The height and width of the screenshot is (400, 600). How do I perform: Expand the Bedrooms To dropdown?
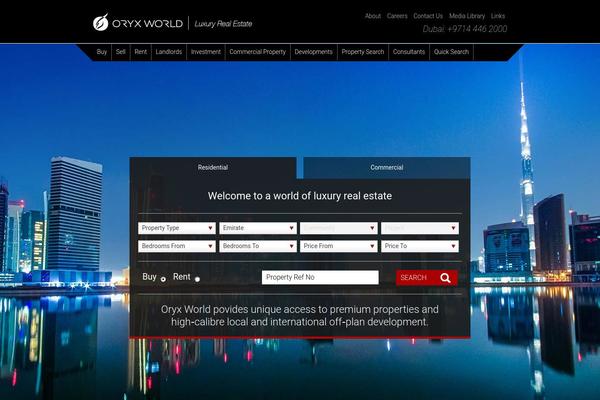(x=258, y=246)
